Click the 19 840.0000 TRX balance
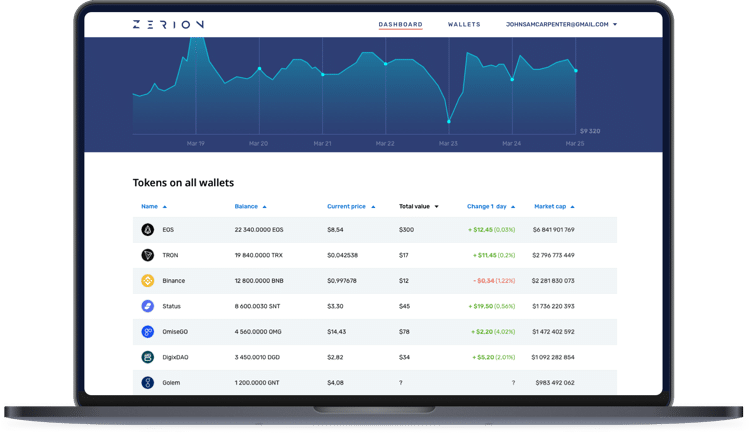The height and width of the screenshot is (433, 750). pos(258,255)
